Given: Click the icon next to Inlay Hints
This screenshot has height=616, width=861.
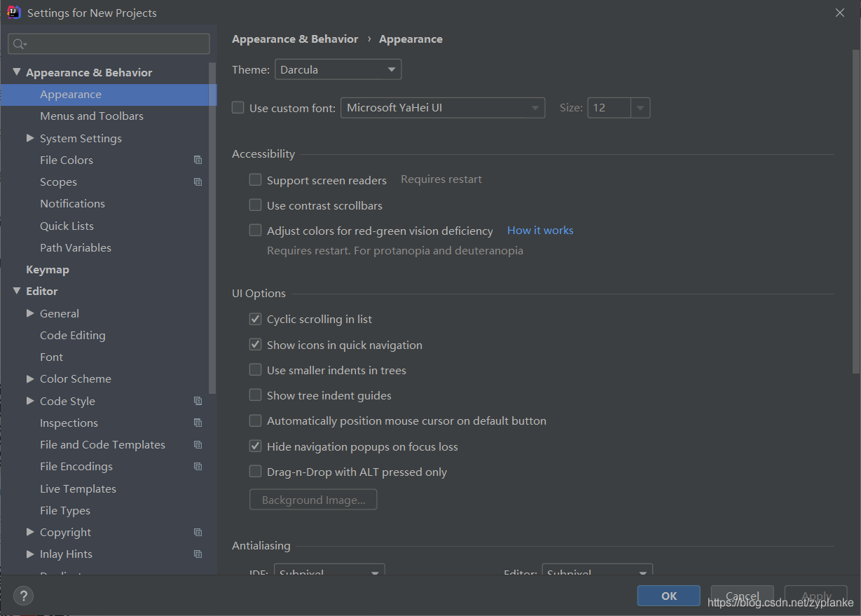Looking at the screenshot, I should pyautogui.click(x=198, y=554).
